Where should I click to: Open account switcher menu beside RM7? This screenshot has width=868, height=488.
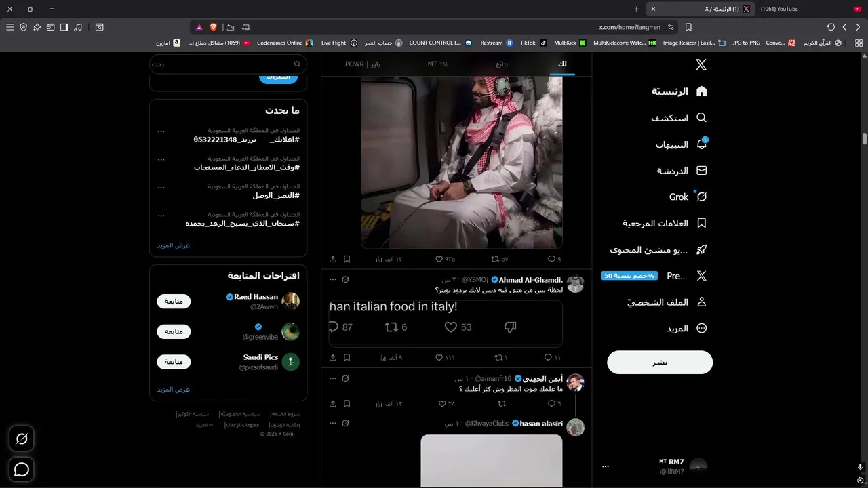click(x=606, y=466)
